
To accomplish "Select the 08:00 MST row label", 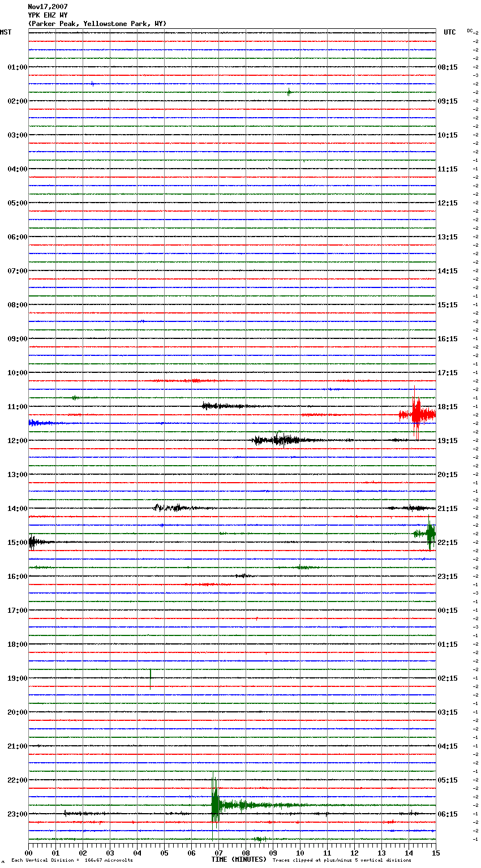I will 18,305.
